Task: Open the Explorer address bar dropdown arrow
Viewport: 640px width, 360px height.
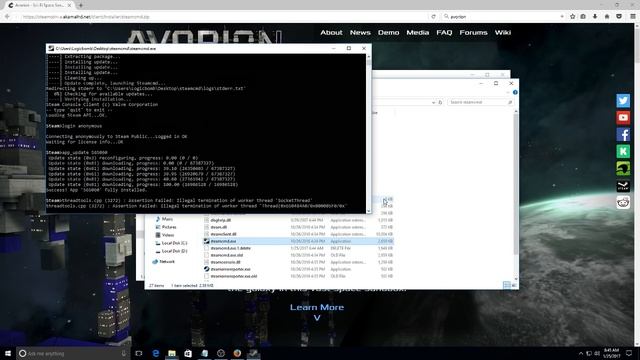Action: tap(433, 102)
